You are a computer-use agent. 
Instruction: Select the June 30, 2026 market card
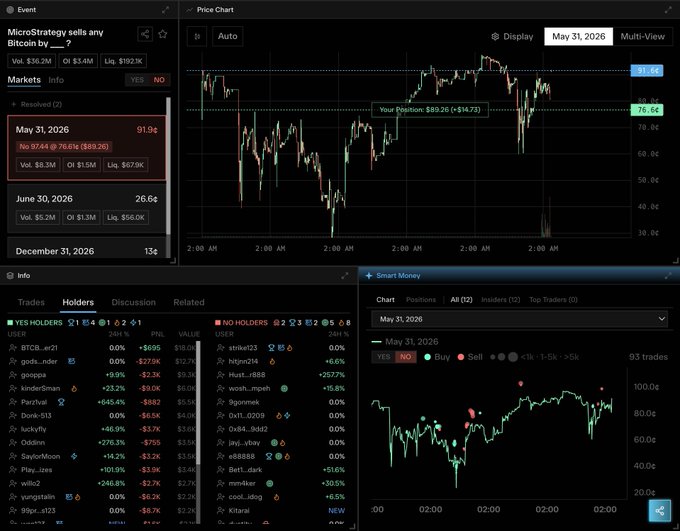87,209
